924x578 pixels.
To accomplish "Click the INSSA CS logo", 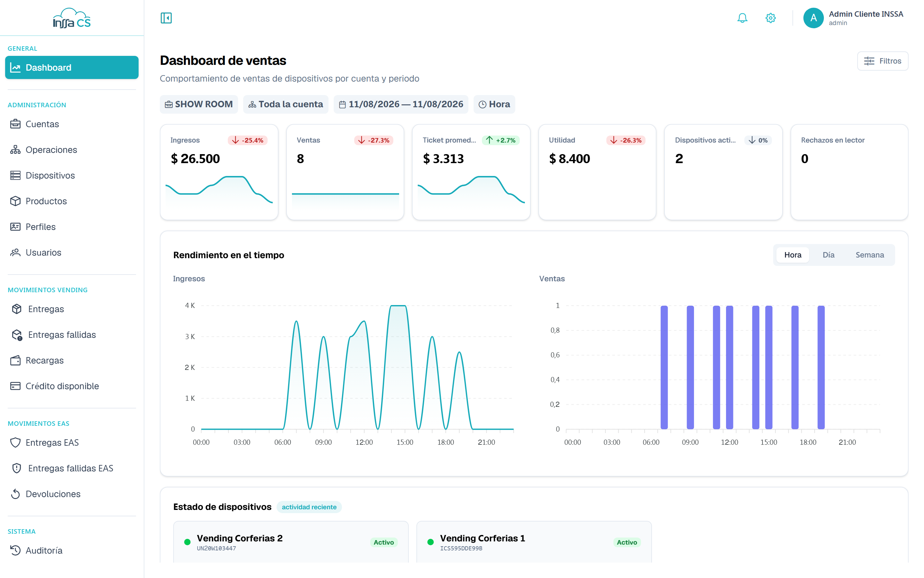I will (x=72, y=18).
